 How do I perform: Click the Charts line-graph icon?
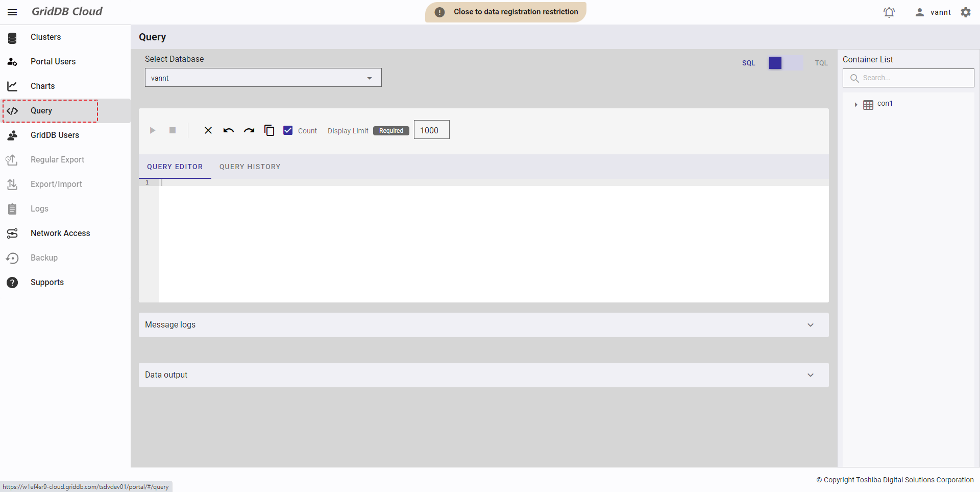point(12,86)
